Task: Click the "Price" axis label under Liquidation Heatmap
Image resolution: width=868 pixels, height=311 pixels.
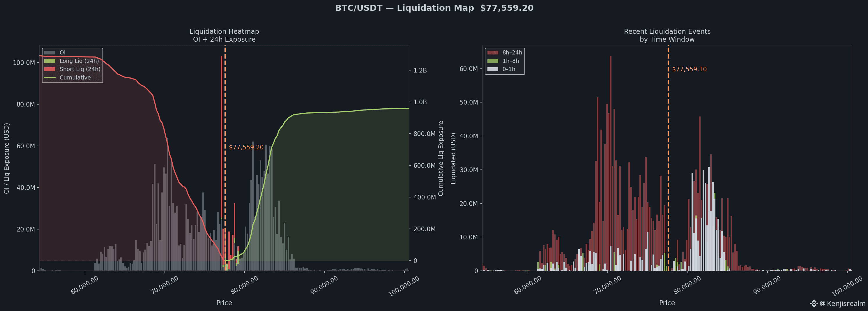Action: pyautogui.click(x=224, y=303)
